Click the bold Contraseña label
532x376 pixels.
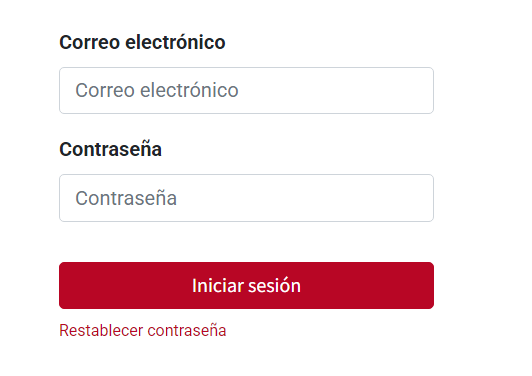point(110,149)
